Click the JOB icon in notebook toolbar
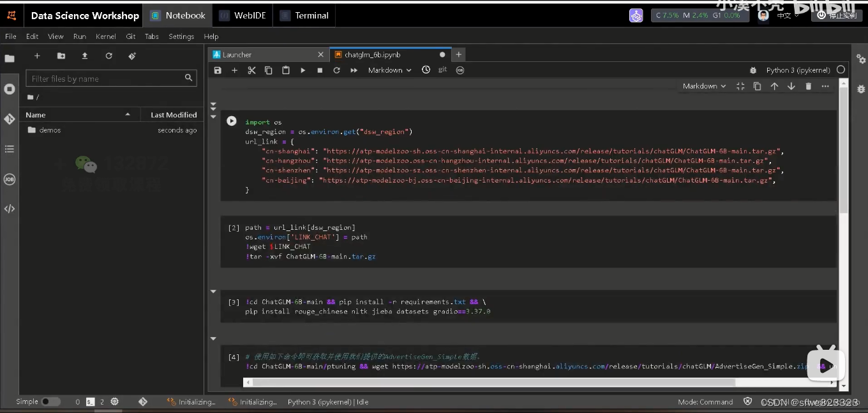 point(460,70)
